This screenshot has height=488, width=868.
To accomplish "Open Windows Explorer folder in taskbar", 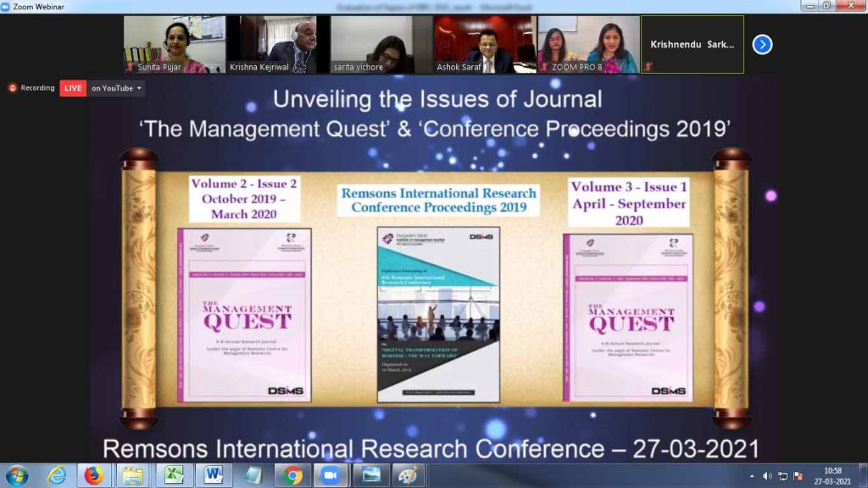I will pyautogui.click(x=133, y=475).
